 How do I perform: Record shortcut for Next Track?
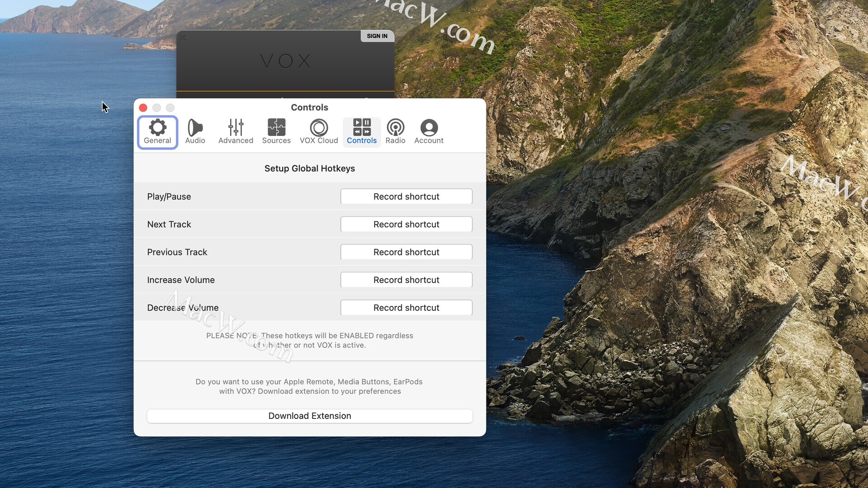click(x=406, y=224)
